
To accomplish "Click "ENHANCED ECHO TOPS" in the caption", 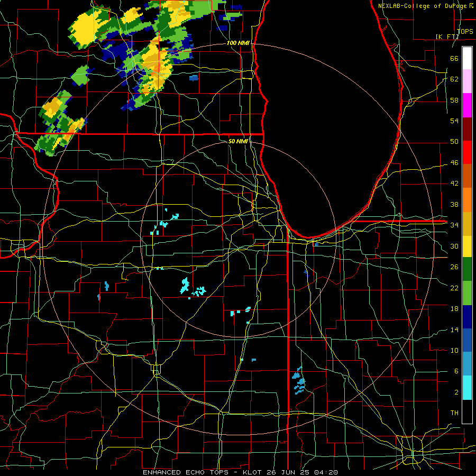I will coord(185,472).
